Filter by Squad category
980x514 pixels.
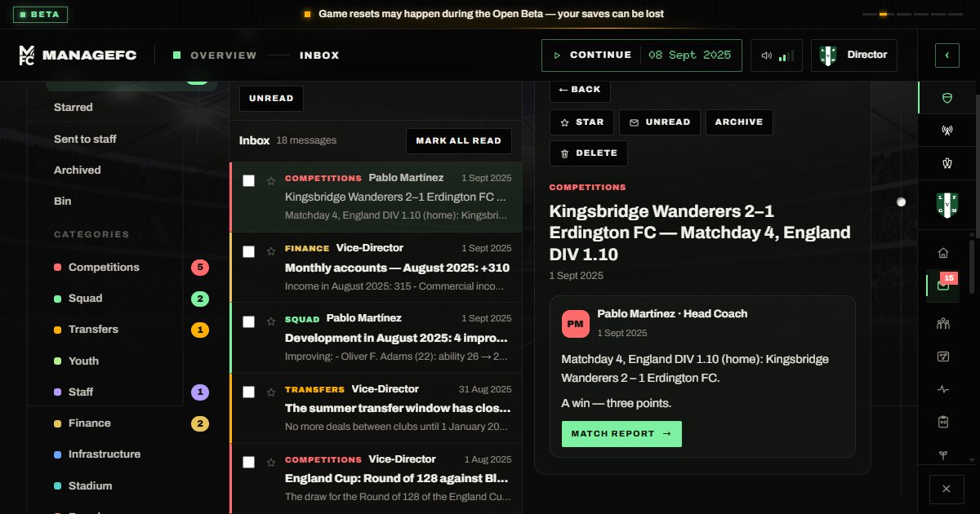click(x=131, y=298)
